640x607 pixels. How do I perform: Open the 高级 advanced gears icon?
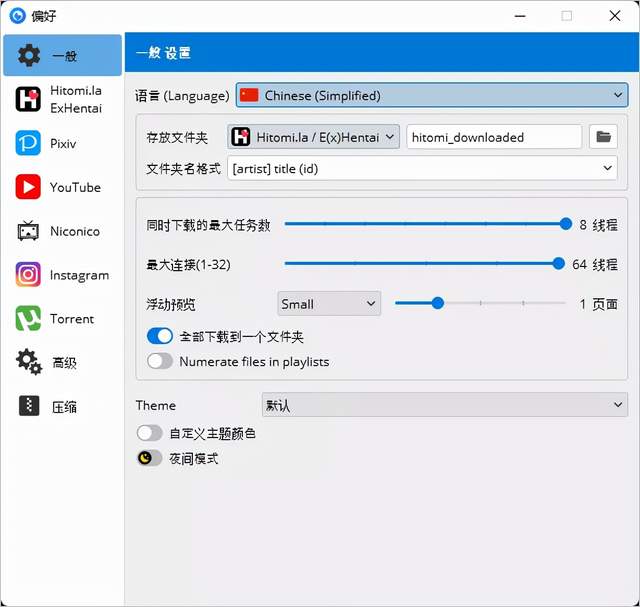tap(29, 362)
